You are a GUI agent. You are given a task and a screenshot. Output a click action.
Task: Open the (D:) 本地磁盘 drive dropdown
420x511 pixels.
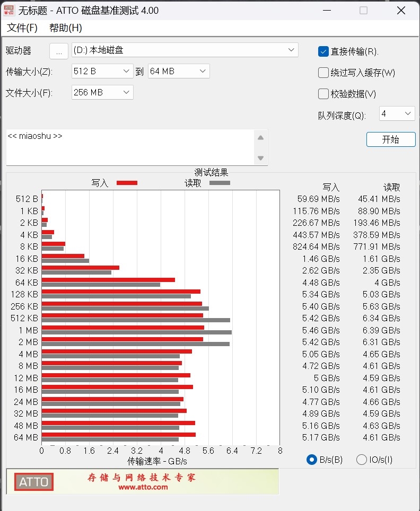(x=185, y=50)
